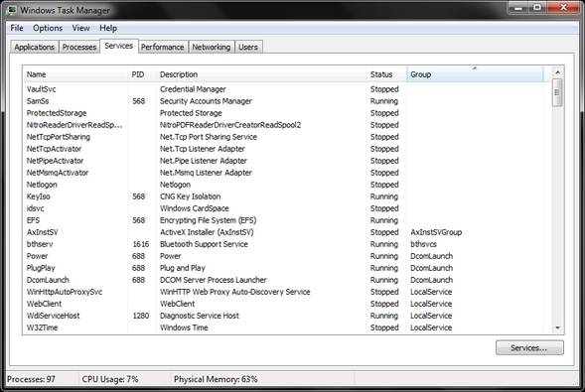Click the Processes: 97 status bar entry
This screenshot has width=585, height=392.
[32, 379]
